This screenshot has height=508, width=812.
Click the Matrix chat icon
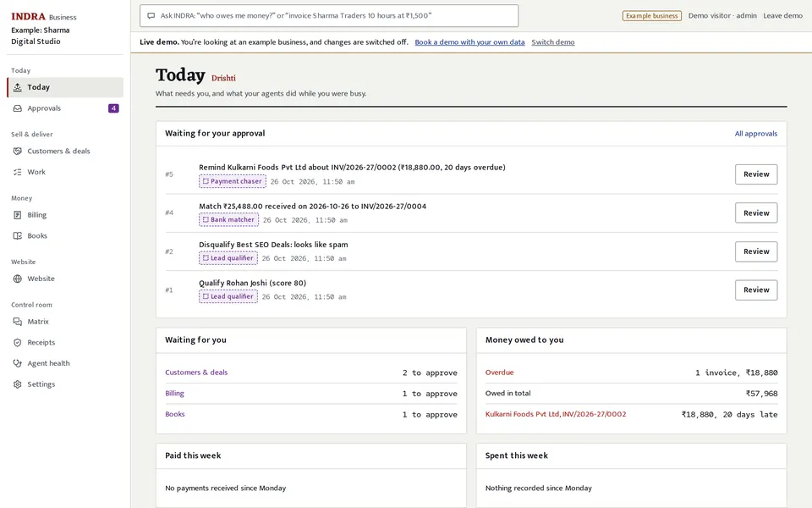(18, 322)
